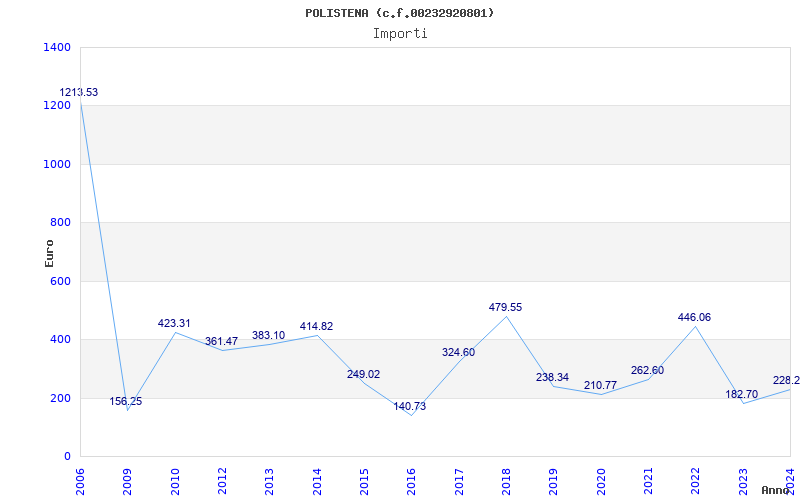This screenshot has width=800, height=500.
Task: Select the 2015 x-axis tick label
Action: (x=364, y=481)
